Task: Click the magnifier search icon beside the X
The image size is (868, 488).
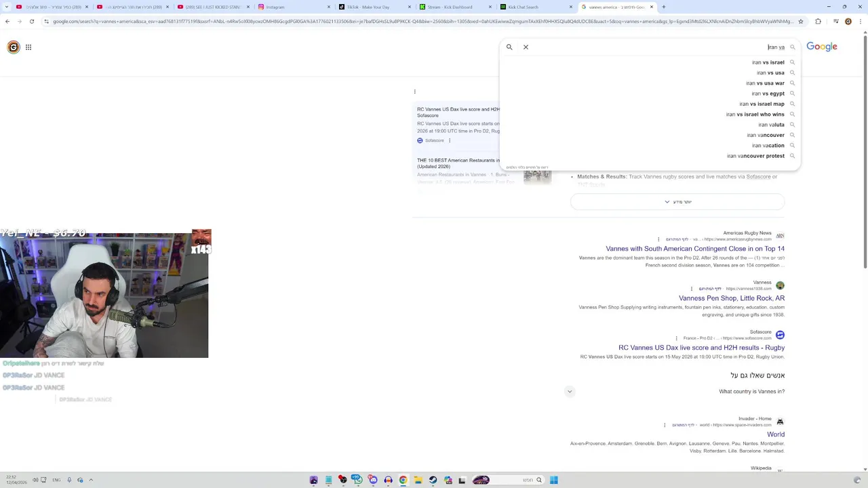Action: [509, 47]
